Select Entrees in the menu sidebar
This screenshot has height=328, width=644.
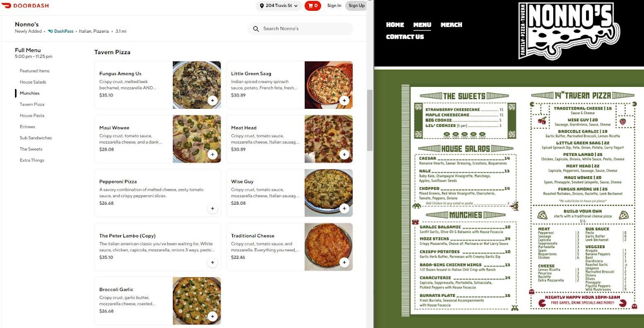click(27, 127)
